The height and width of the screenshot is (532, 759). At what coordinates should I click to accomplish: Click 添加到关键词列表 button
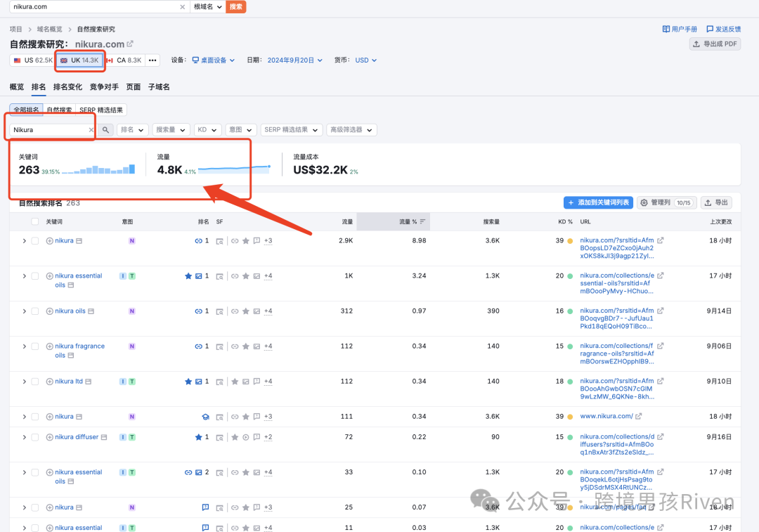pyautogui.click(x=598, y=202)
